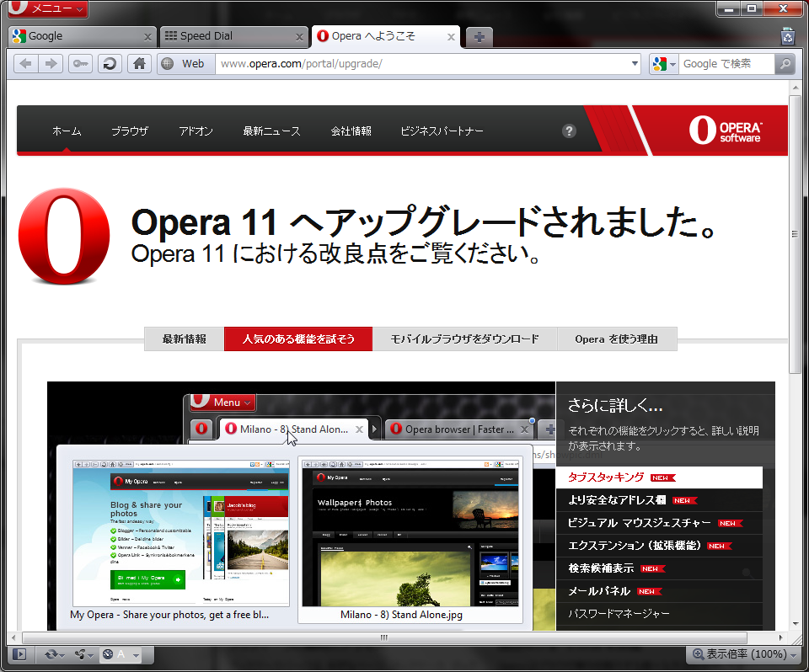Click the Google で検索 search field
This screenshot has width=809, height=672.
click(x=726, y=63)
